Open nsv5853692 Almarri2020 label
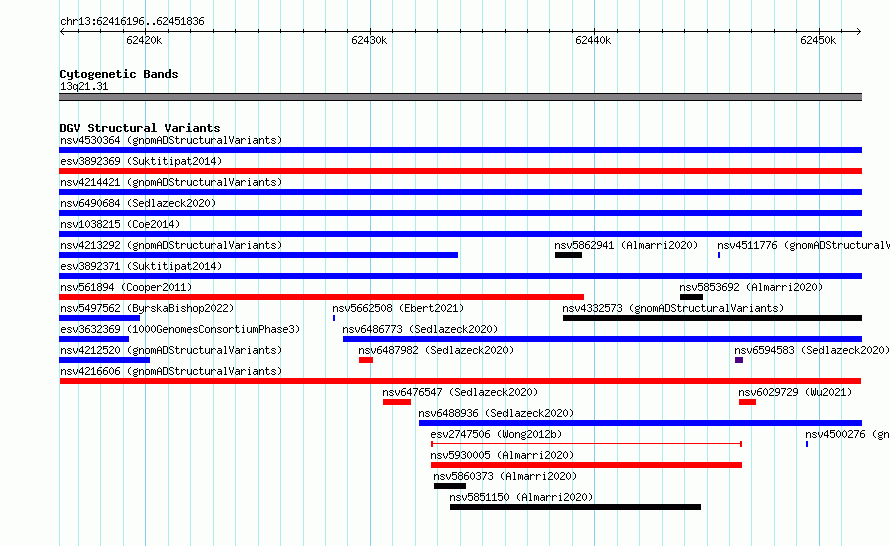Viewport: 890px width, 546px height. click(x=751, y=287)
